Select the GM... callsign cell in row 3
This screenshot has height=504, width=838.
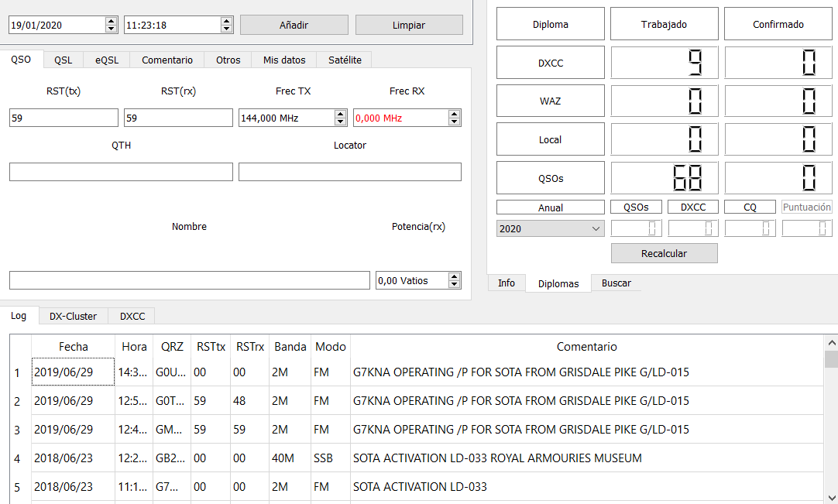pyautogui.click(x=172, y=429)
